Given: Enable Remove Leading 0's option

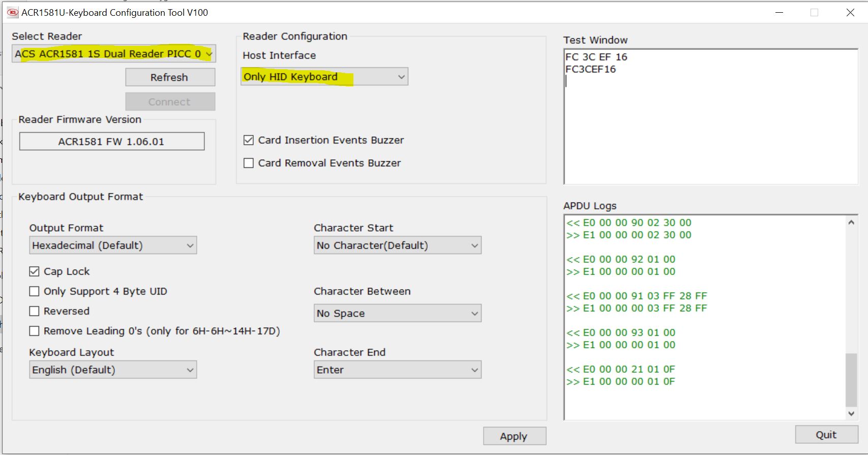Looking at the screenshot, I should click(x=34, y=331).
